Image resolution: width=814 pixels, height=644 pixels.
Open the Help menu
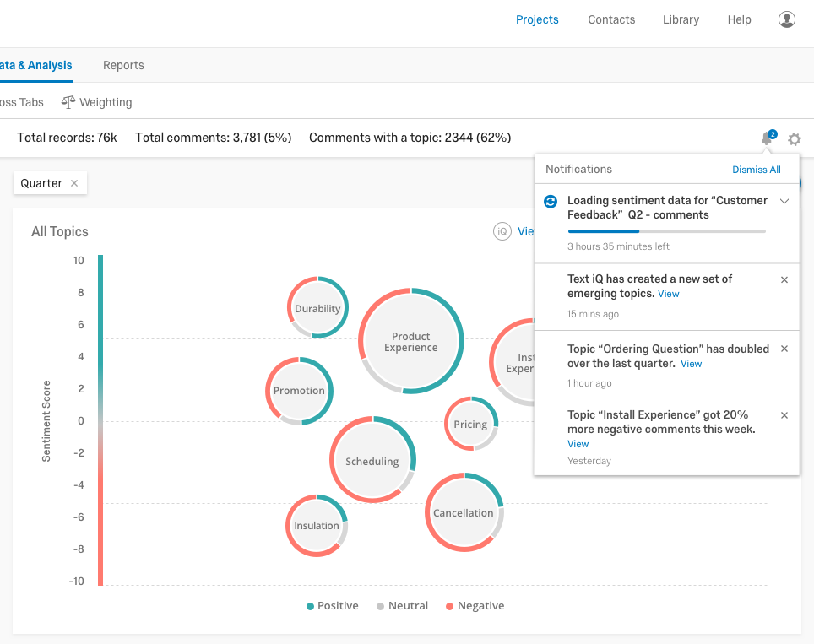739,19
